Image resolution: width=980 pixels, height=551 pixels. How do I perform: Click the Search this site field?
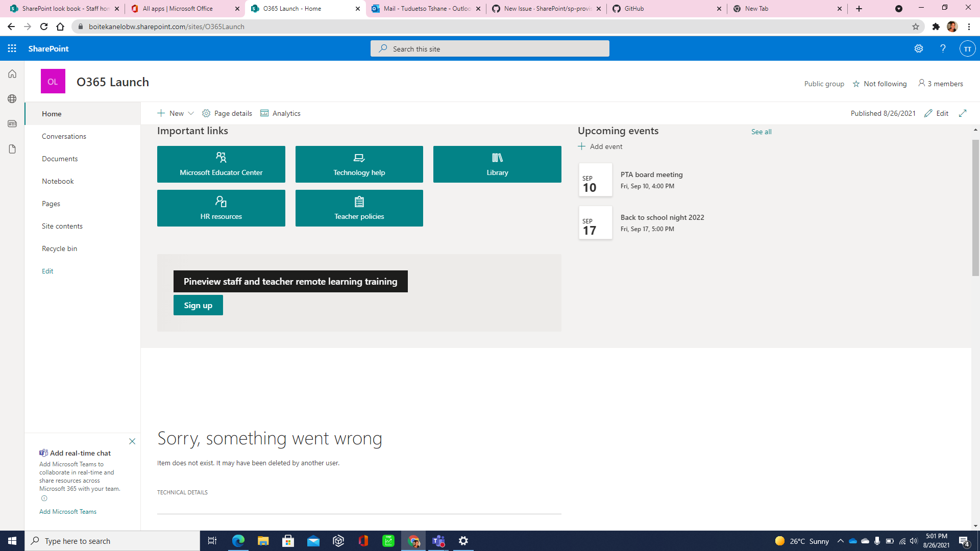[489, 48]
